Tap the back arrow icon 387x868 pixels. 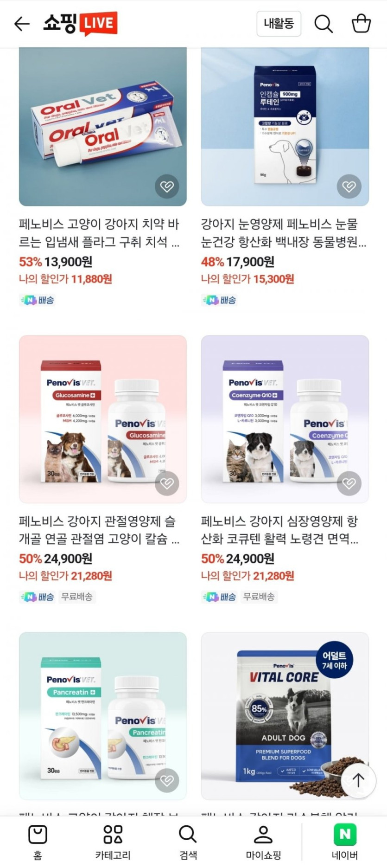click(22, 24)
